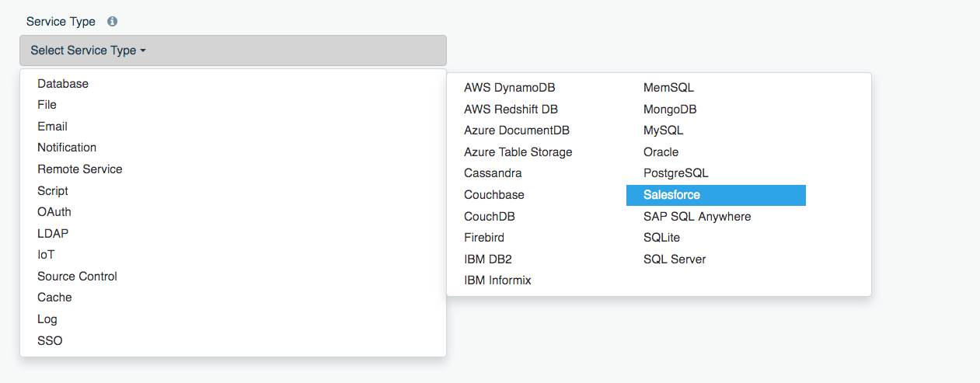Select SQL Server from submenu

(675, 259)
